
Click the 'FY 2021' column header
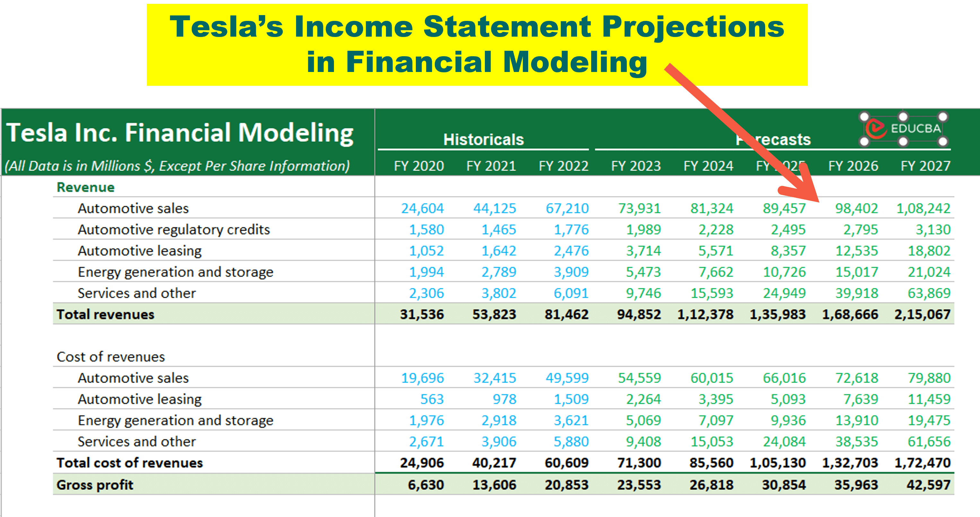coord(491,166)
